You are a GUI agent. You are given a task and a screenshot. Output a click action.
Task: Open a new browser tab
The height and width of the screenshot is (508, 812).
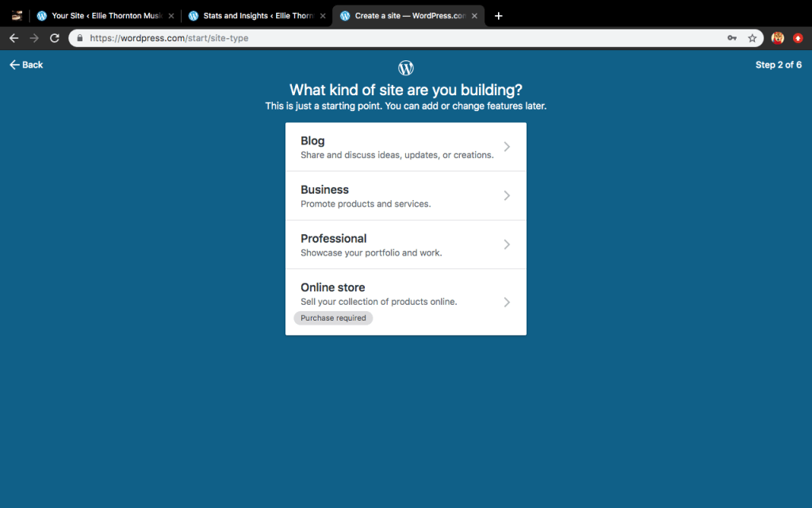[x=499, y=16]
